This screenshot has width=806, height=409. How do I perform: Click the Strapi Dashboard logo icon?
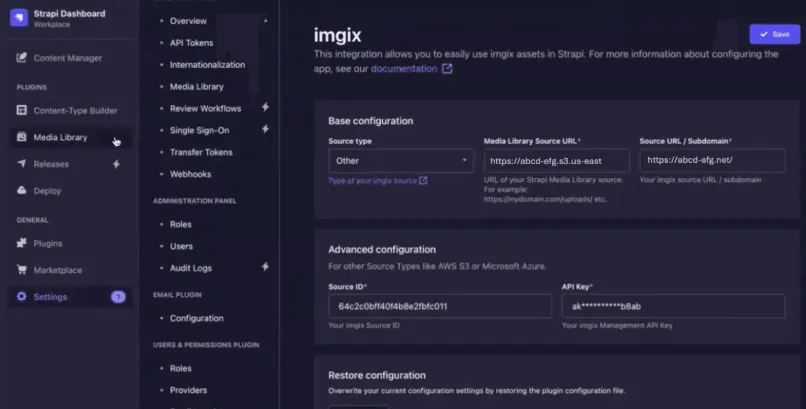tap(19, 17)
